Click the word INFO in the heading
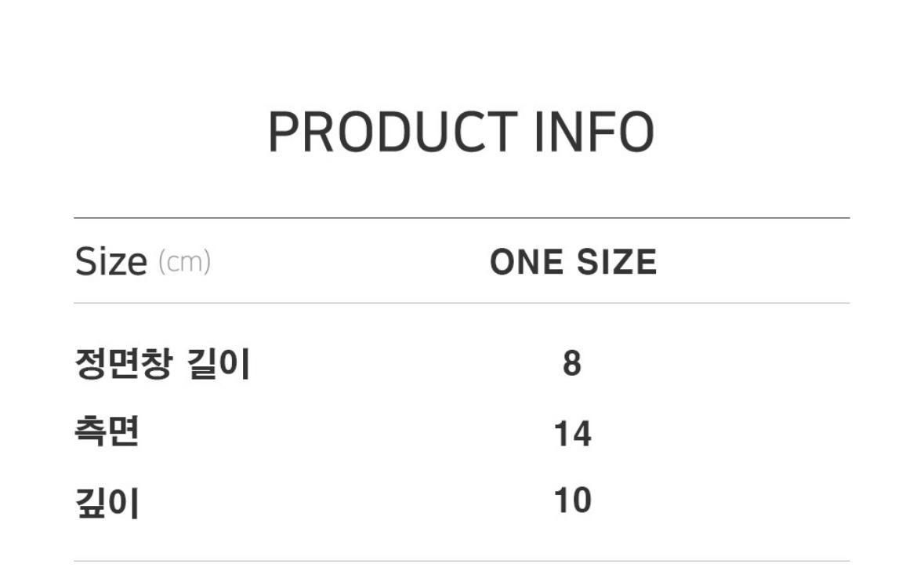 point(595,132)
